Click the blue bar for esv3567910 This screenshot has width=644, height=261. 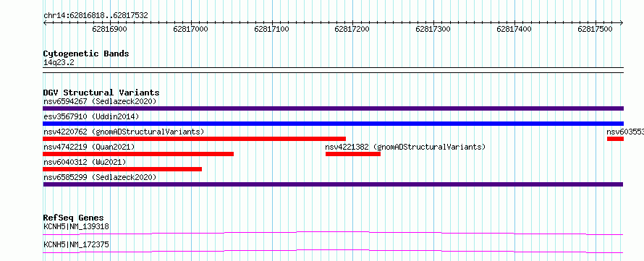(x=333, y=124)
